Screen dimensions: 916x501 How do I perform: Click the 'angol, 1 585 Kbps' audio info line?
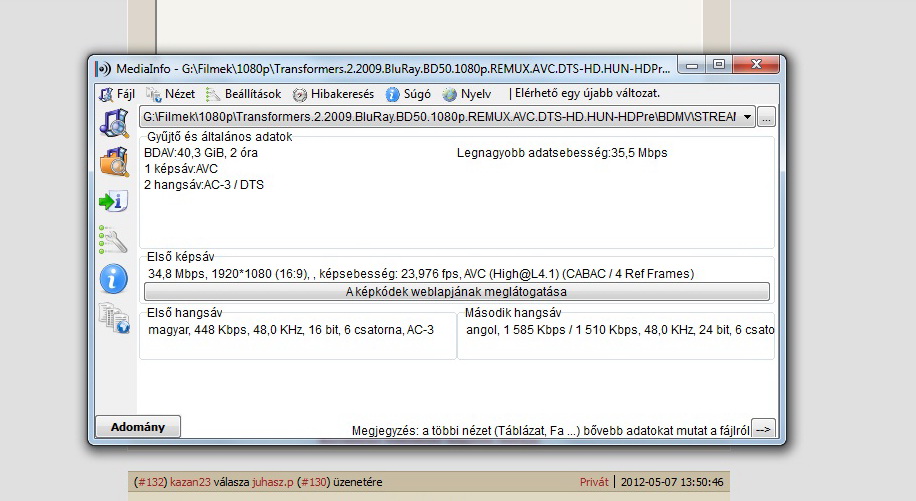pos(620,330)
